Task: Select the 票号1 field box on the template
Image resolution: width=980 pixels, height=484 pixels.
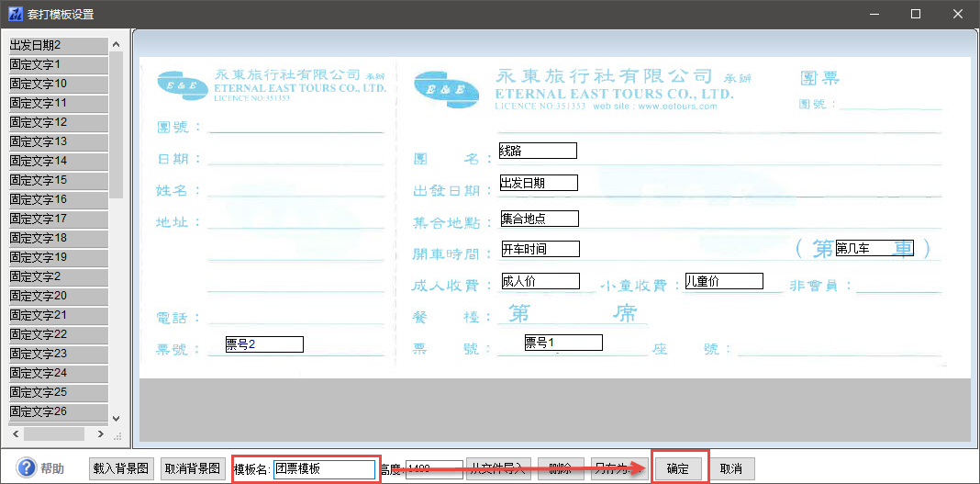Action: point(563,342)
